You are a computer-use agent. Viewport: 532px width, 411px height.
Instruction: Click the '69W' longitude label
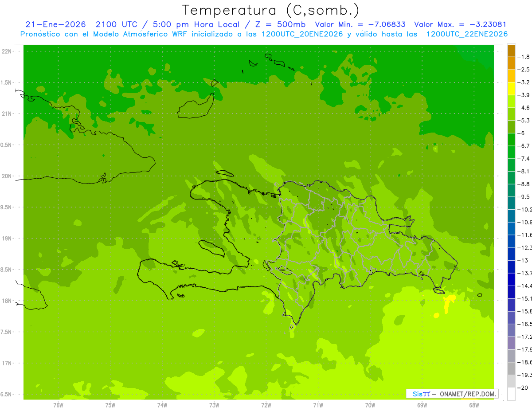422,405
